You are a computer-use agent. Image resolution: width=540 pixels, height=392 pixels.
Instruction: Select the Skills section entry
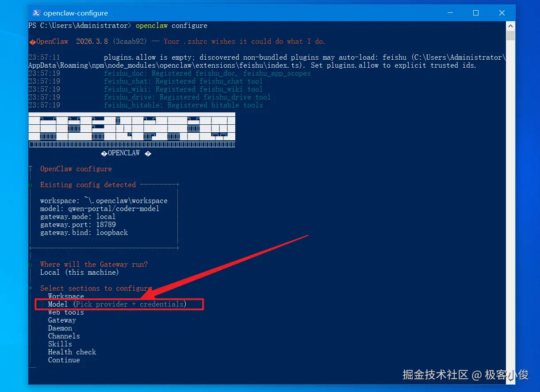pyautogui.click(x=60, y=344)
